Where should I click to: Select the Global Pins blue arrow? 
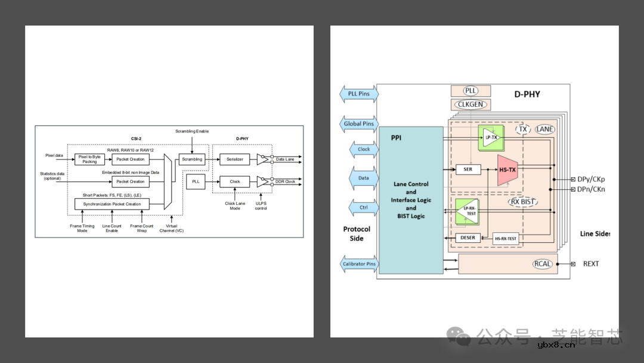pos(358,124)
